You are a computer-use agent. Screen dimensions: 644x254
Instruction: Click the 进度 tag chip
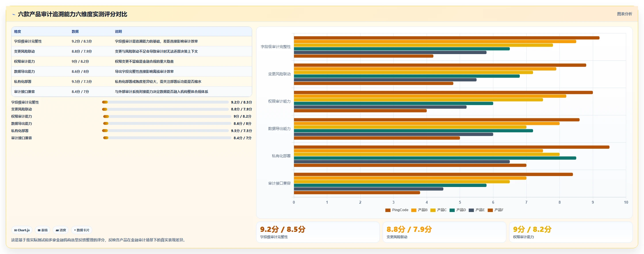pos(61,230)
